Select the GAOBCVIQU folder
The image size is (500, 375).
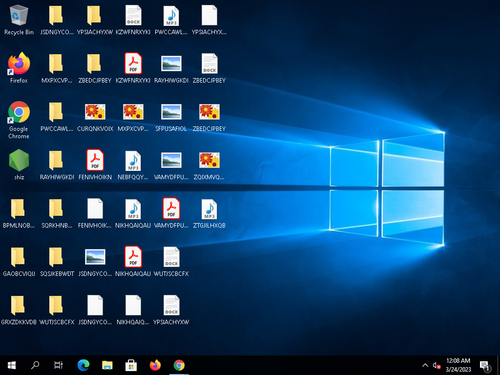pyautogui.click(x=19, y=261)
